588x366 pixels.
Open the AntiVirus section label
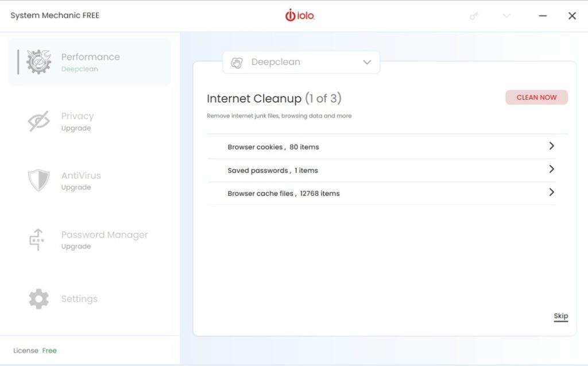[x=81, y=175]
